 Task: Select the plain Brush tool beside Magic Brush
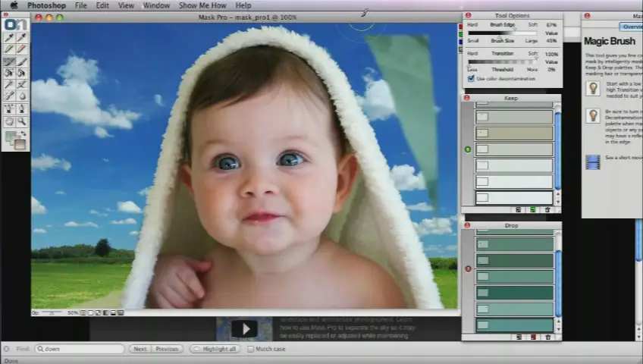coord(22,62)
